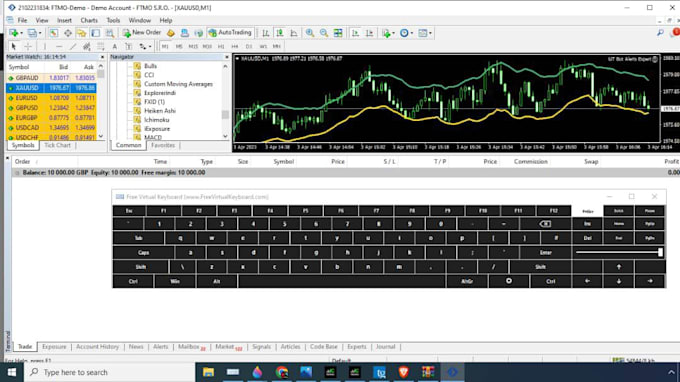Click the Tab key on virtual keyboard
This screenshot has height=382, width=680.
click(x=138, y=238)
